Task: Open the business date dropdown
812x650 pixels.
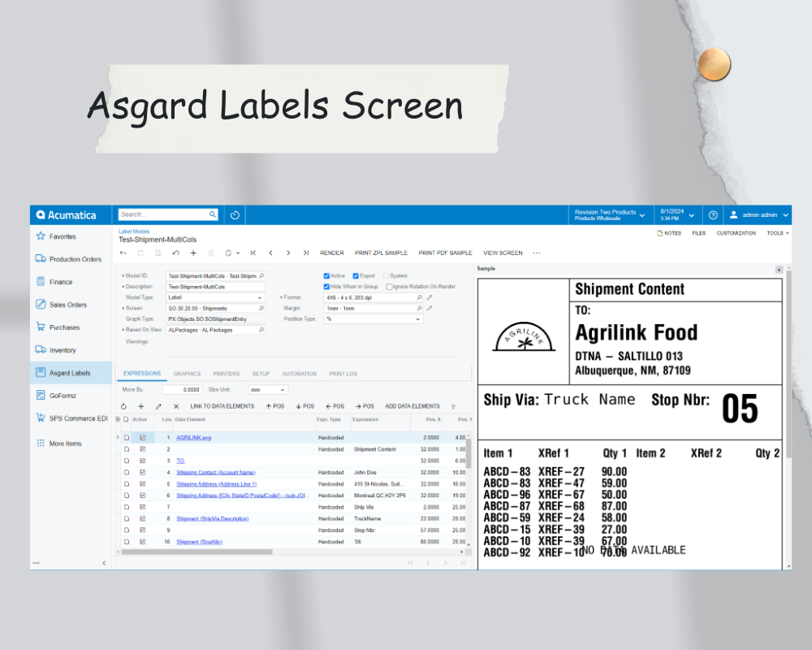Action: [x=677, y=215]
